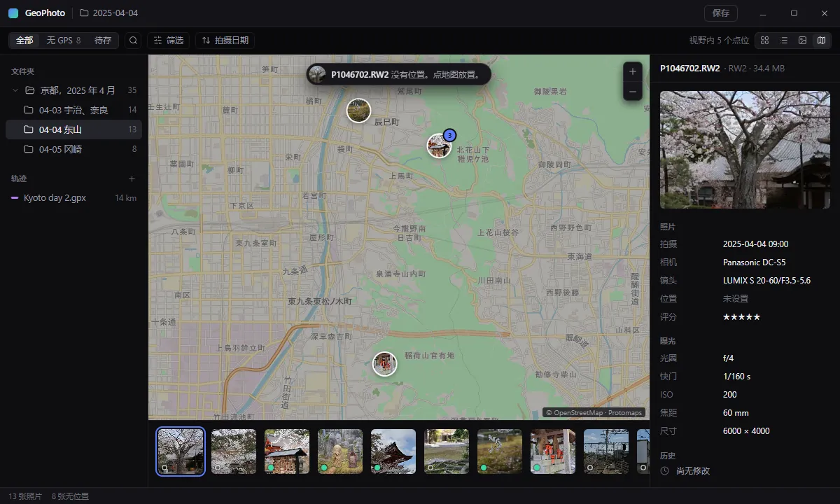Viewport: 840px width, 504px height.
Task: Zoom out on the map
Action: pyautogui.click(x=633, y=91)
